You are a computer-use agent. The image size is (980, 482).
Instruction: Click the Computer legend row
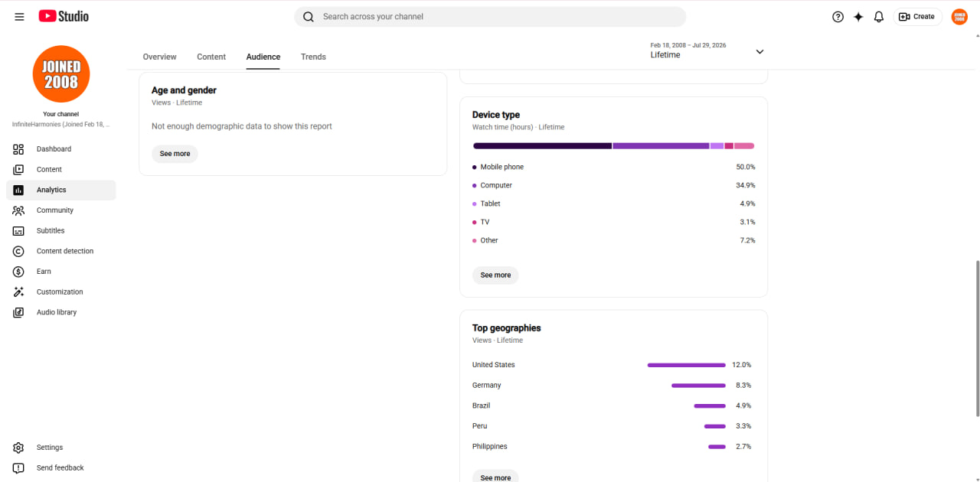click(613, 185)
